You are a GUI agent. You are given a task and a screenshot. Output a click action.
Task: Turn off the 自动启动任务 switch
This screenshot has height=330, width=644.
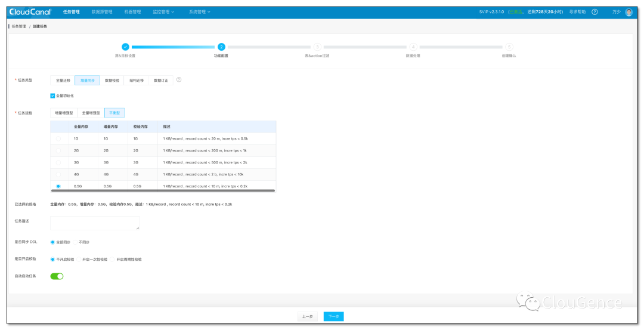pos(57,276)
